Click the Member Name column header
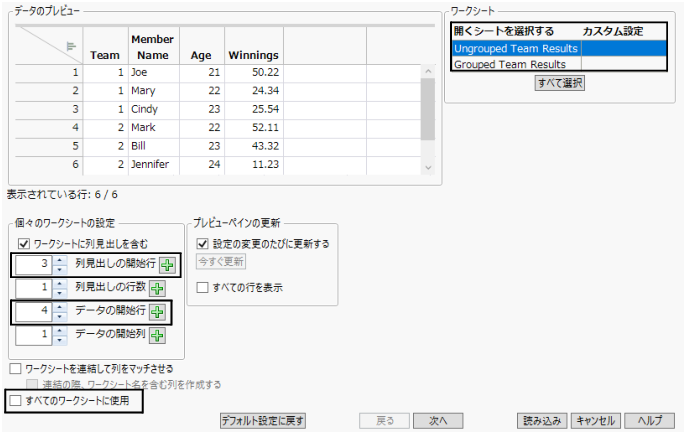 (x=153, y=47)
